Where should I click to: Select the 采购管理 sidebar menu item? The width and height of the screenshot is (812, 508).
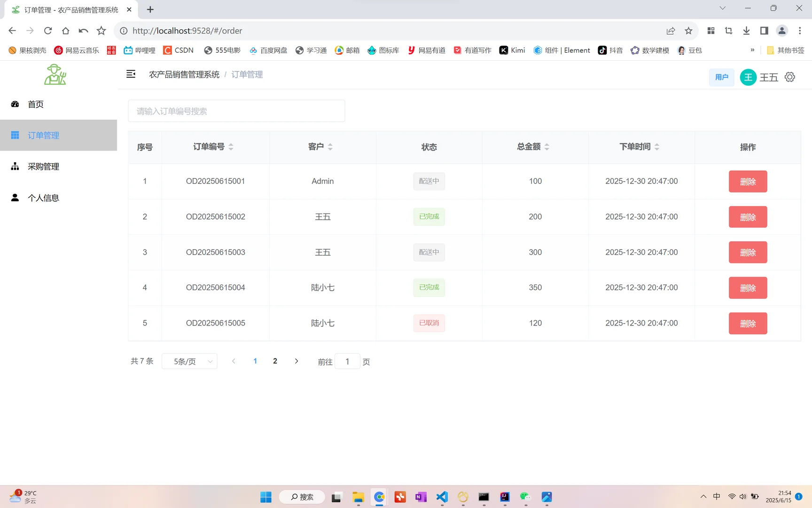[x=43, y=166]
